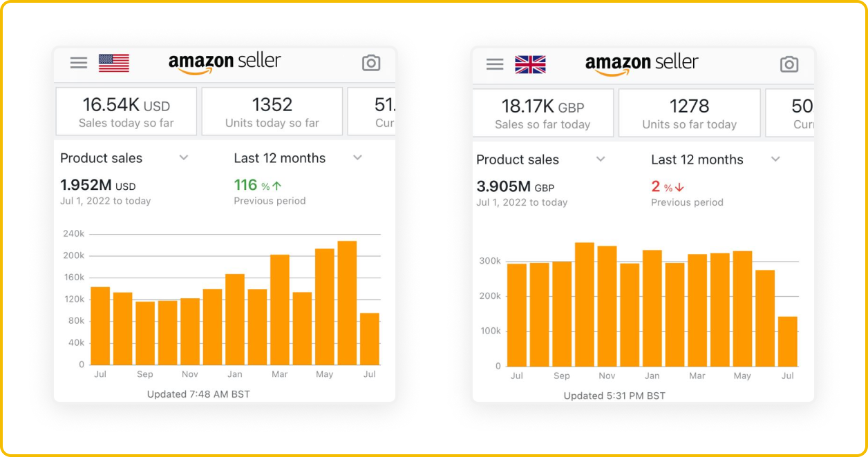868x457 pixels.
Task: Expand Product sales dropdown in GBP panel
Action: pos(601,159)
